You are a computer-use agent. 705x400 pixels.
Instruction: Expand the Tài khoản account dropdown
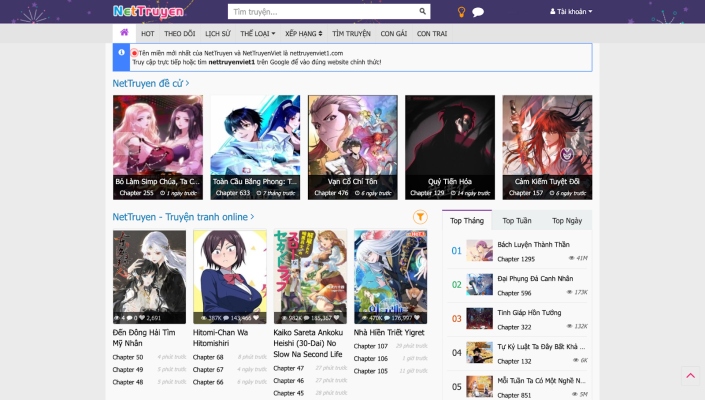[571, 12]
